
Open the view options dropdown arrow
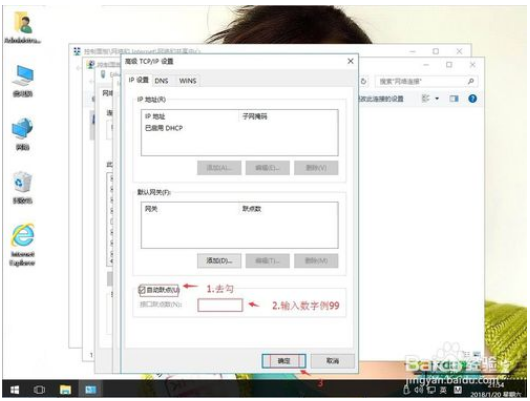pos(437,98)
